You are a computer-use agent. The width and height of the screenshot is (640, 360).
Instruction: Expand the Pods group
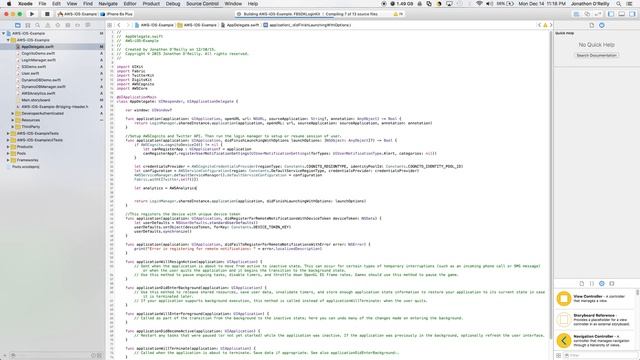pos(8,153)
